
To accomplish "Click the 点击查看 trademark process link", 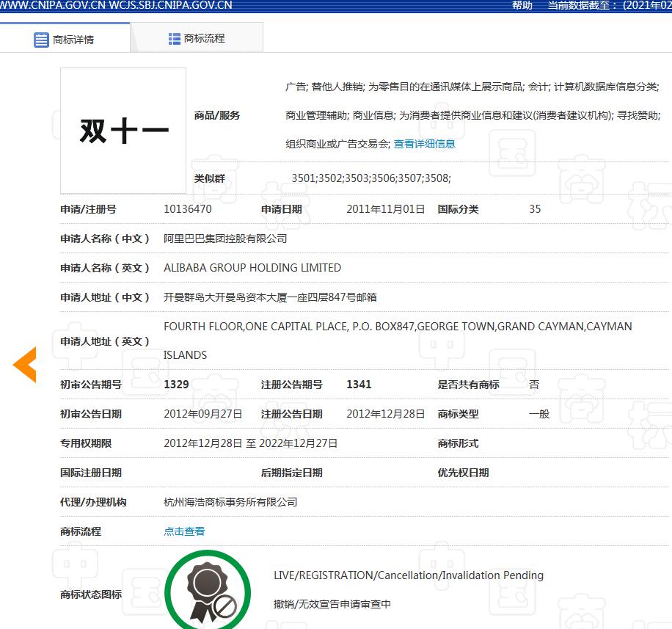I will tap(184, 531).
